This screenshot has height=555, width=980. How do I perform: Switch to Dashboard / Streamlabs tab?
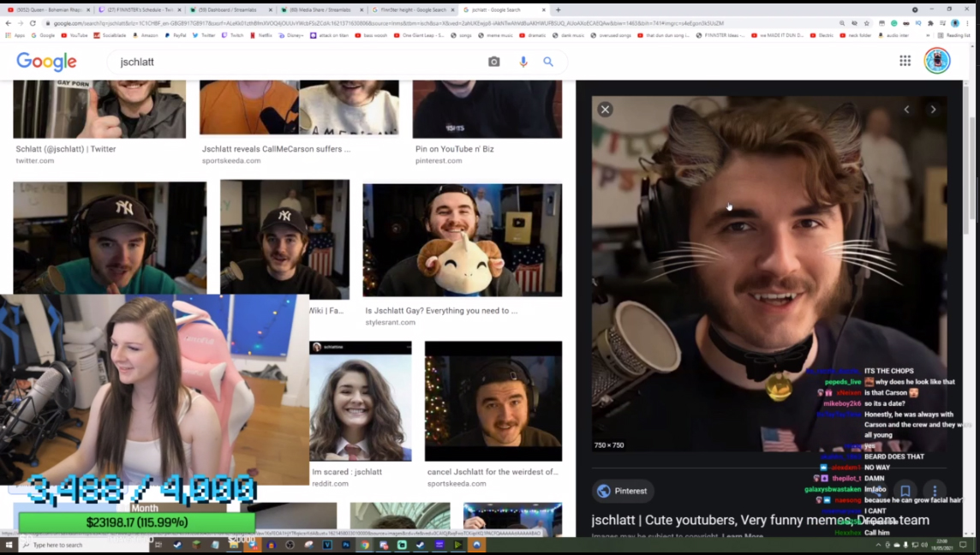pos(230,10)
